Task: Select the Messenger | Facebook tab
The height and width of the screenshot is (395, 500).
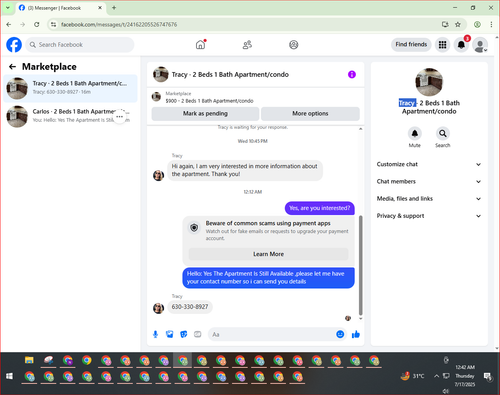Action: pos(61,8)
